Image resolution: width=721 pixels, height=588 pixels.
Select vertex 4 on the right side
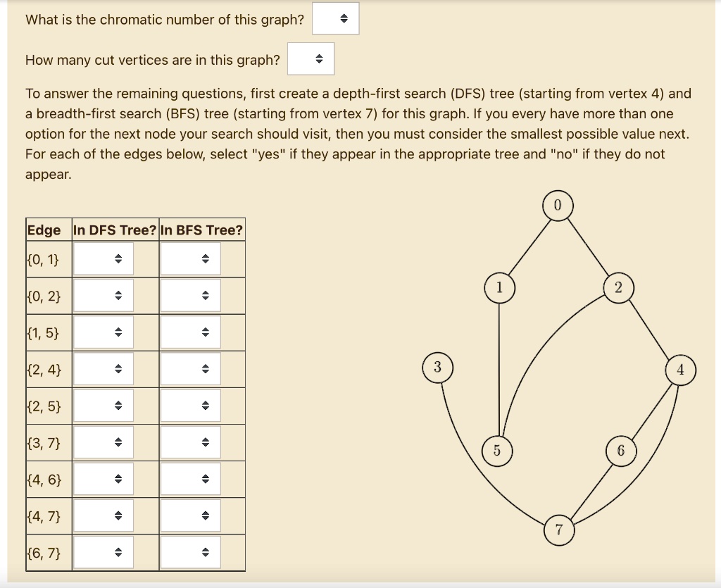(x=680, y=368)
